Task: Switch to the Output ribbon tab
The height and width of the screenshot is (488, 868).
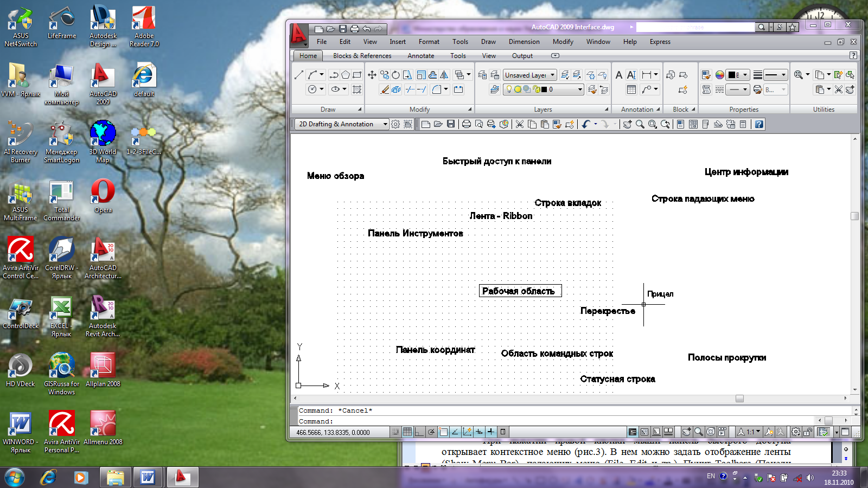Action: point(522,56)
